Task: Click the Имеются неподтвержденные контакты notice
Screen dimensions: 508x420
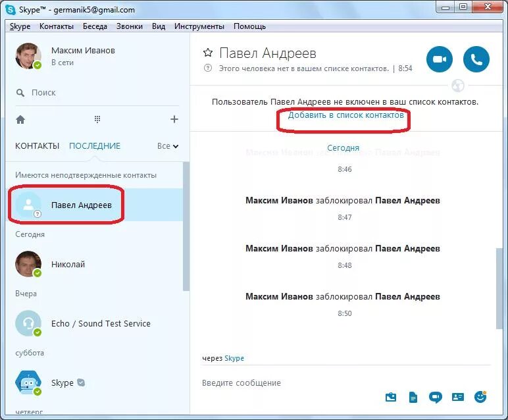Action: click(x=86, y=175)
